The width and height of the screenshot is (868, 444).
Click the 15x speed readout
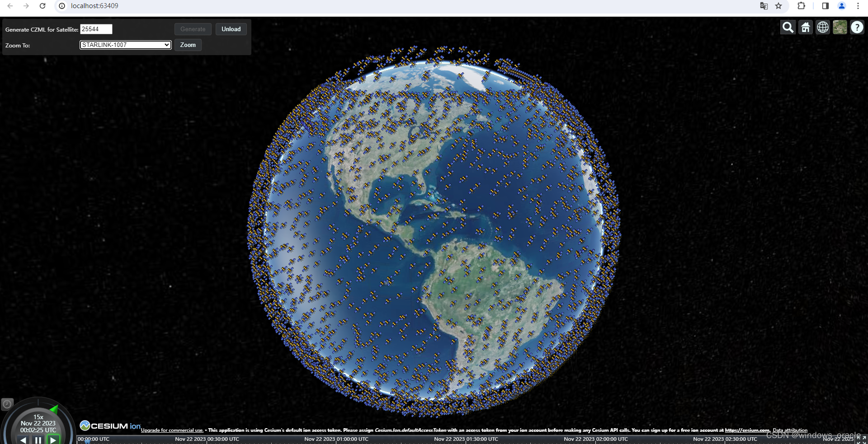[x=38, y=417]
